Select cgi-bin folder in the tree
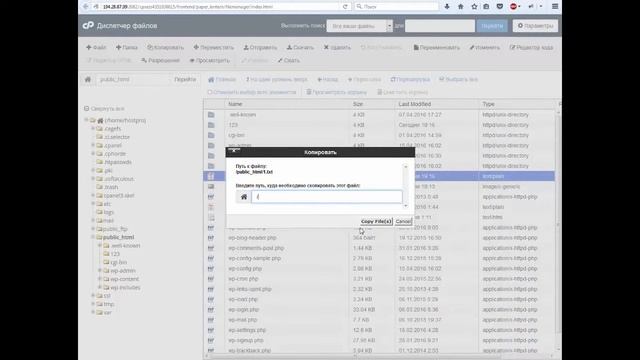 click(118, 262)
